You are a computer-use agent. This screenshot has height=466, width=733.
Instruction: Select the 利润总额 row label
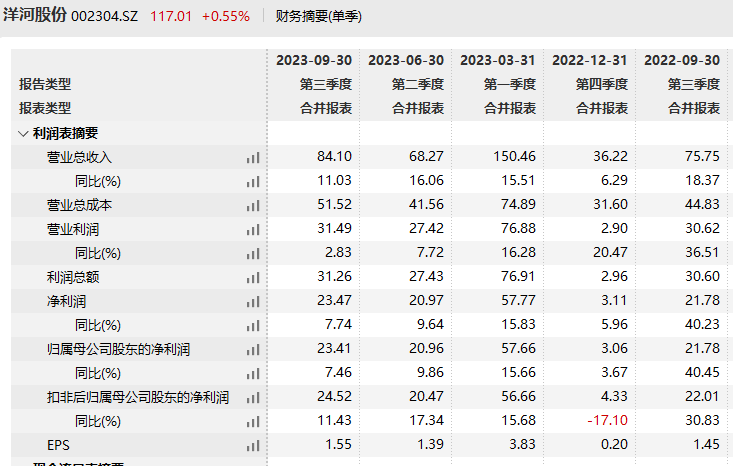(x=73, y=277)
